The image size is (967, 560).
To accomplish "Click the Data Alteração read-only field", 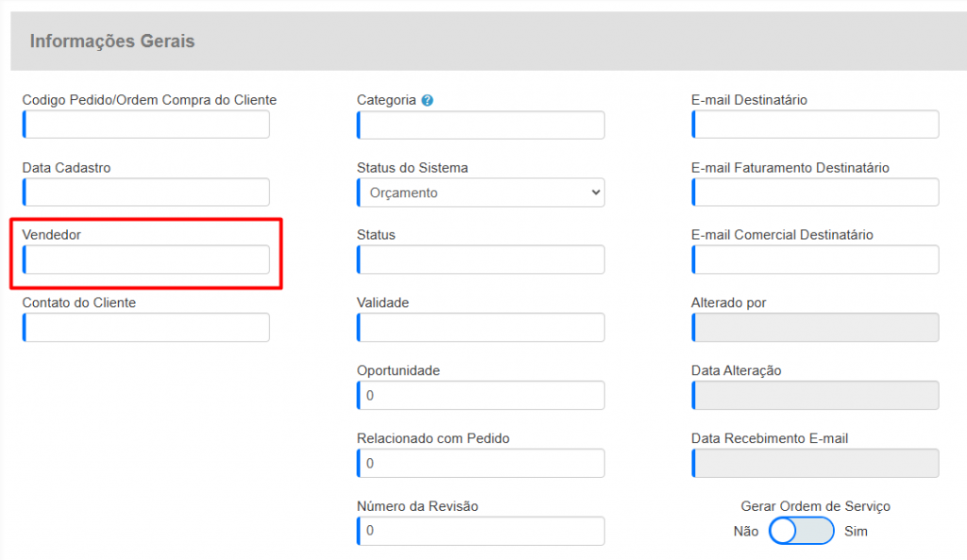I will pos(815,396).
